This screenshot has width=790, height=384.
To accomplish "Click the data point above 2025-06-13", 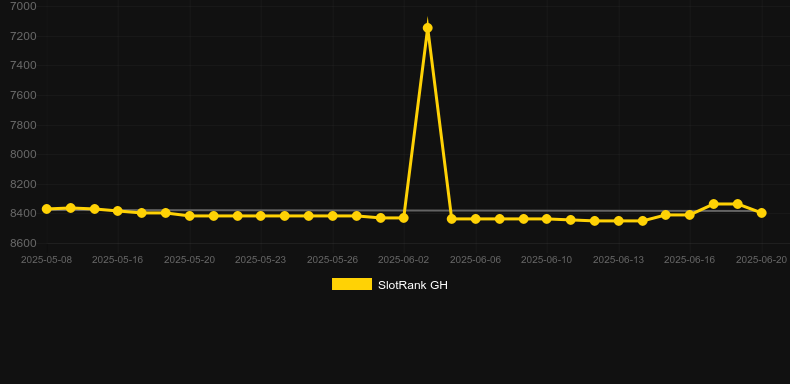I will click(x=619, y=221).
